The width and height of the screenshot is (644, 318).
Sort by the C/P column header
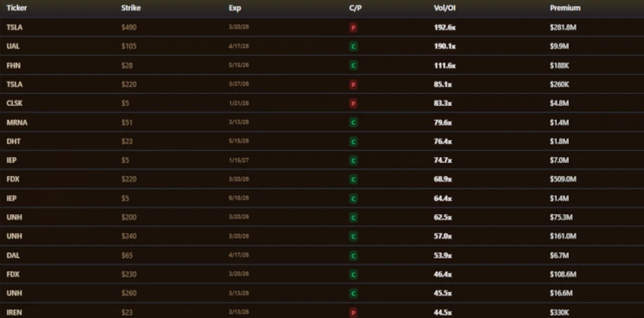click(x=355, y=8)
